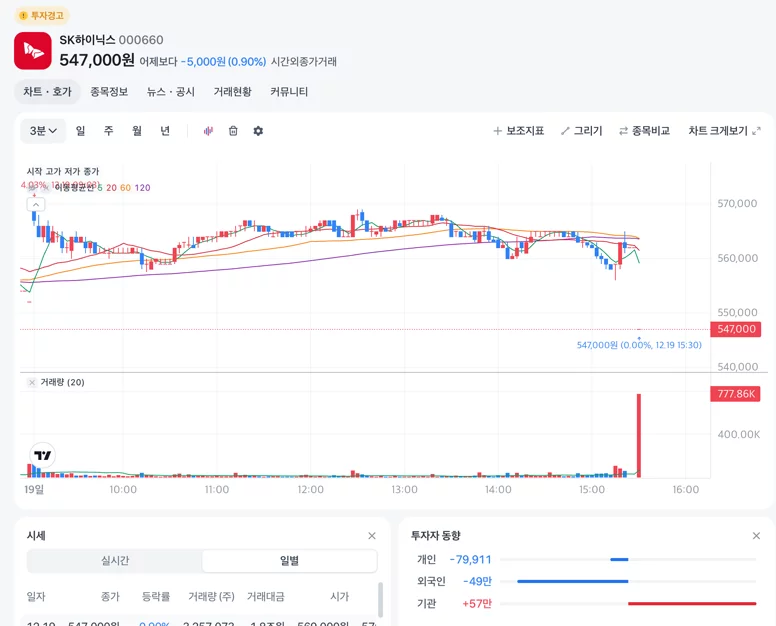The image size is (776, 626).
Task: Open the 3분 interval dropdown
Action: tap(43, 131)
